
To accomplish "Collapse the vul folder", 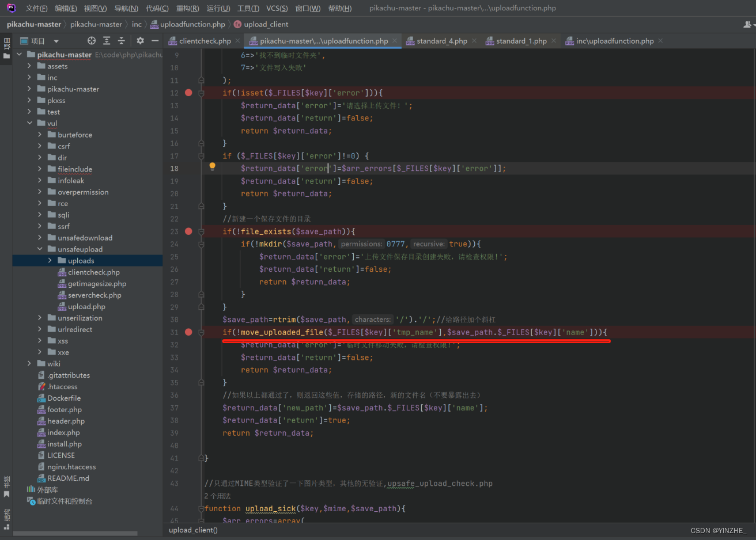I will (29, 123).
